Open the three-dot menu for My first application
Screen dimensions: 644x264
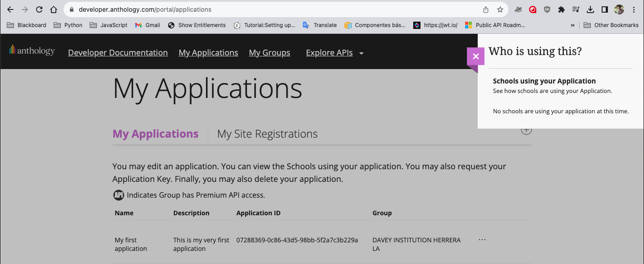(482, 240)
